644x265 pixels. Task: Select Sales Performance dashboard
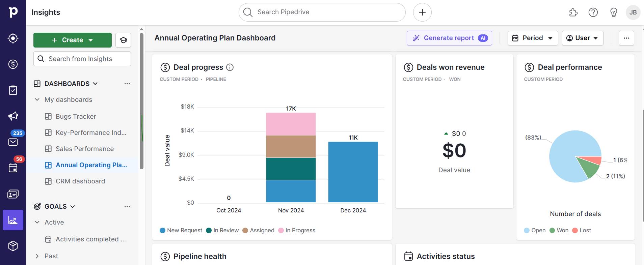click(x=84, y=149)
